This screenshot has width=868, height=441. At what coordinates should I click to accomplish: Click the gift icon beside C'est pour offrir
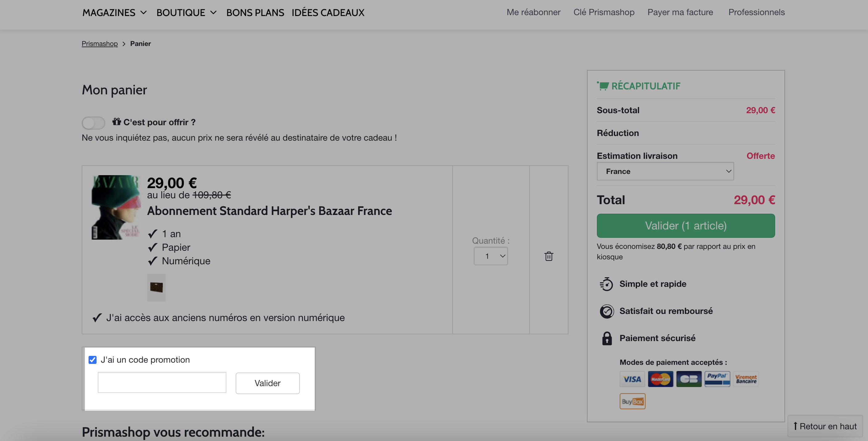(117, 121)
